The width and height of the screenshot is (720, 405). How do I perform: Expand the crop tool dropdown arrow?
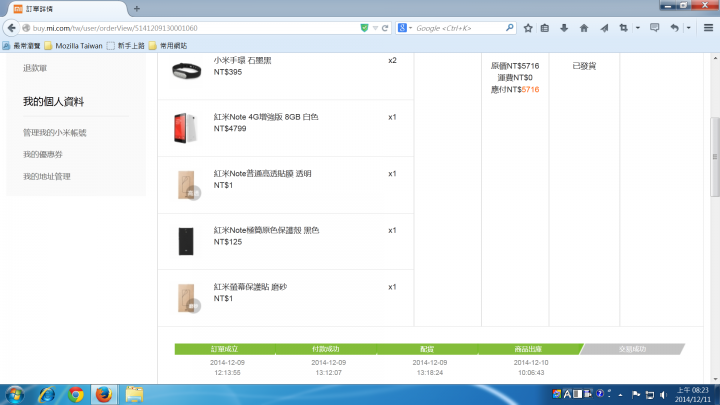[637, 28]
